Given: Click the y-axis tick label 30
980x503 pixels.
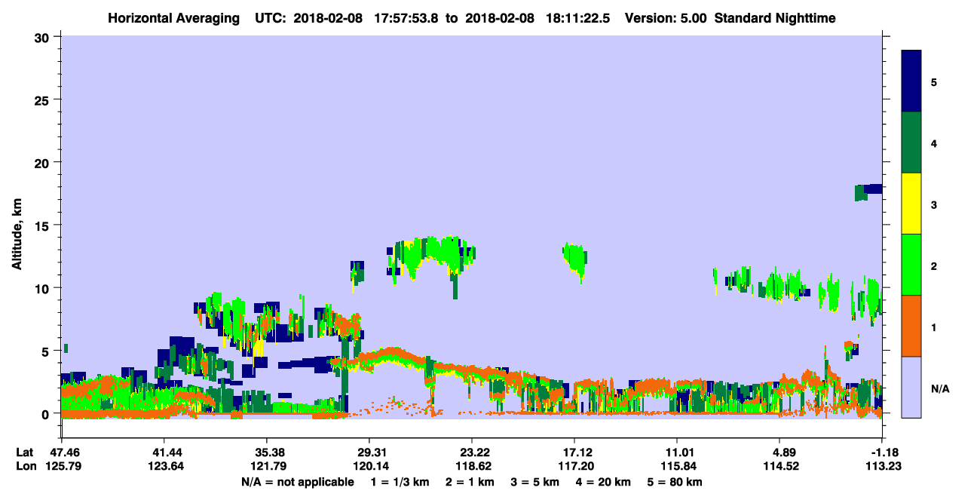Looking at the screenshot, I should click(44, 37).
